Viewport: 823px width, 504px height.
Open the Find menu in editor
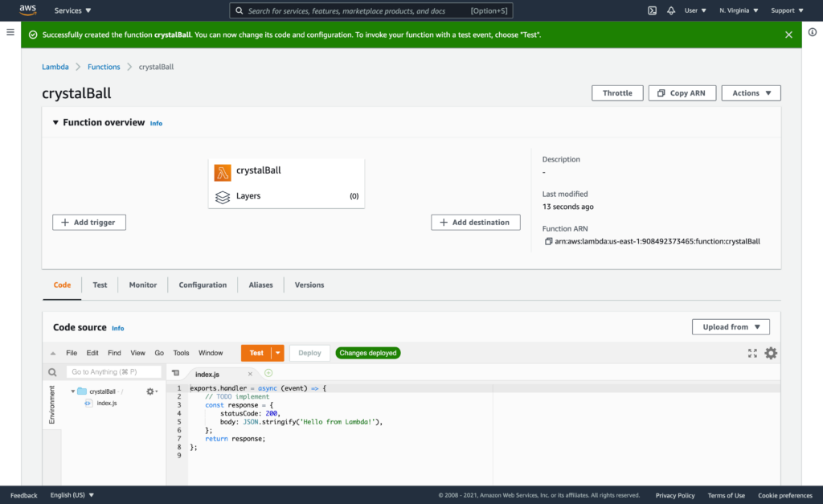[x=114, y=353]
